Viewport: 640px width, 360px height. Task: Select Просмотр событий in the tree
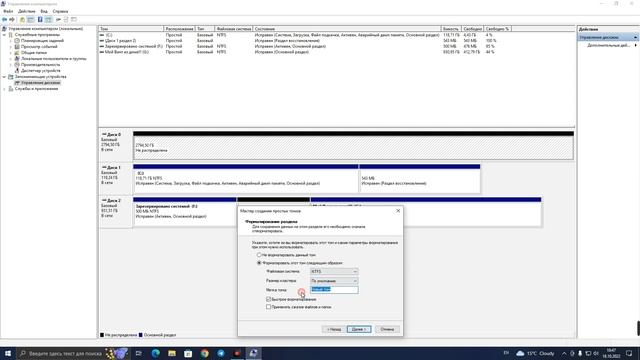[x=39, y=47]
